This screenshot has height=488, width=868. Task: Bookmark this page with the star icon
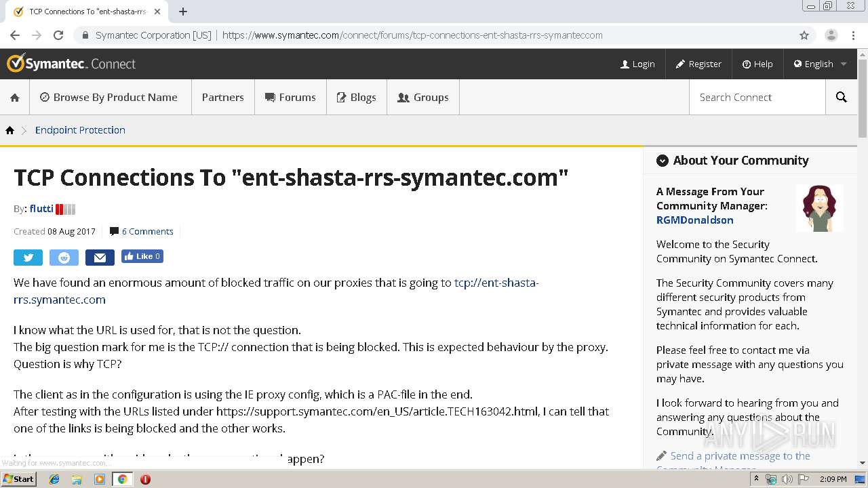click(x=804, y=35)
